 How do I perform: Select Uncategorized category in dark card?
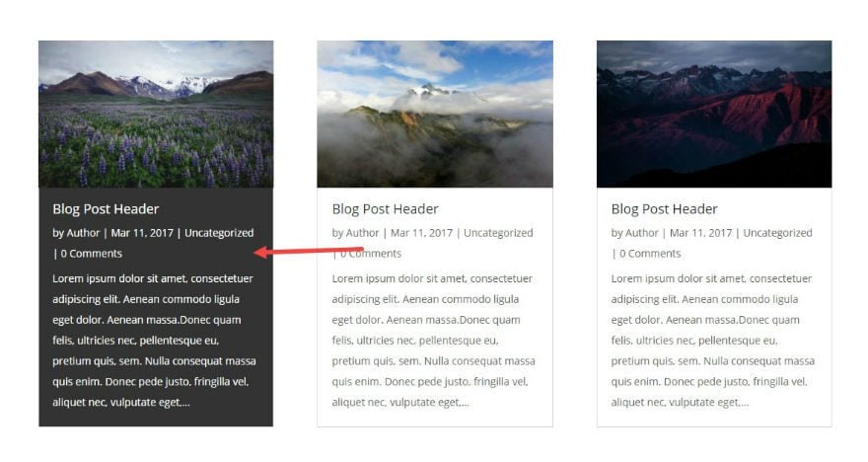[219, 233]
